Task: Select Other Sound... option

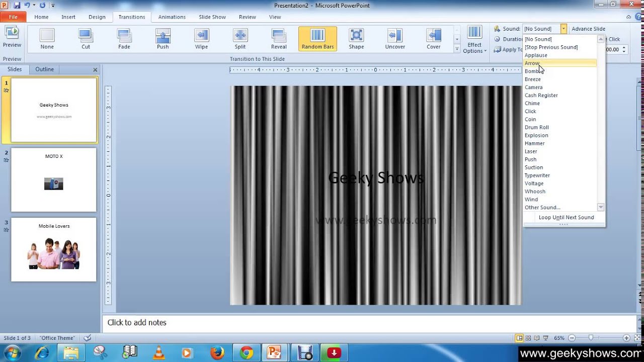Action: (x=560, y=208)
